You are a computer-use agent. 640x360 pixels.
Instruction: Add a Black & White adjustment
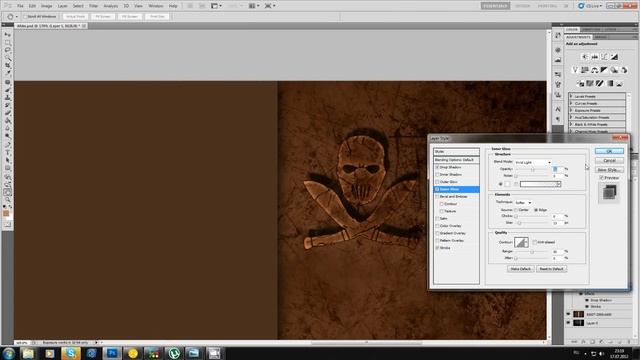(604, 70)
